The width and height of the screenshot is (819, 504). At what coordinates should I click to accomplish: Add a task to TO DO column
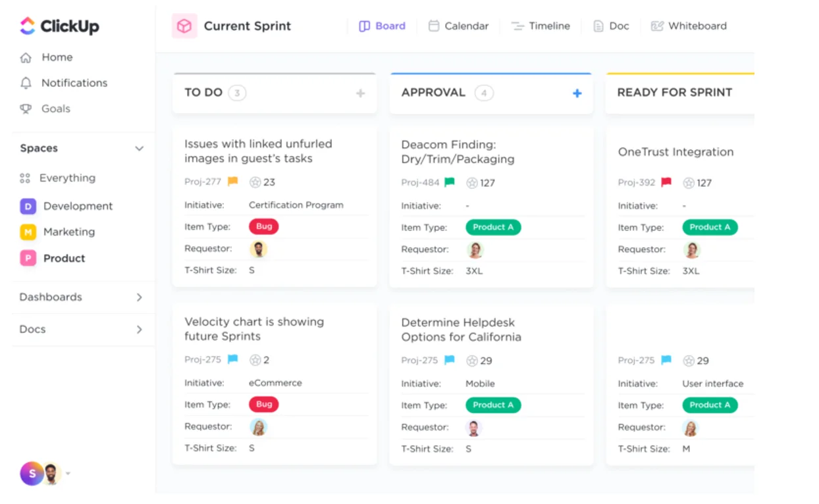coord(360,93)
